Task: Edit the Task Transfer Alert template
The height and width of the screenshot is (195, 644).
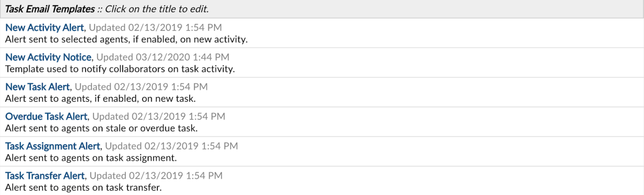Action: pos(45,176)
